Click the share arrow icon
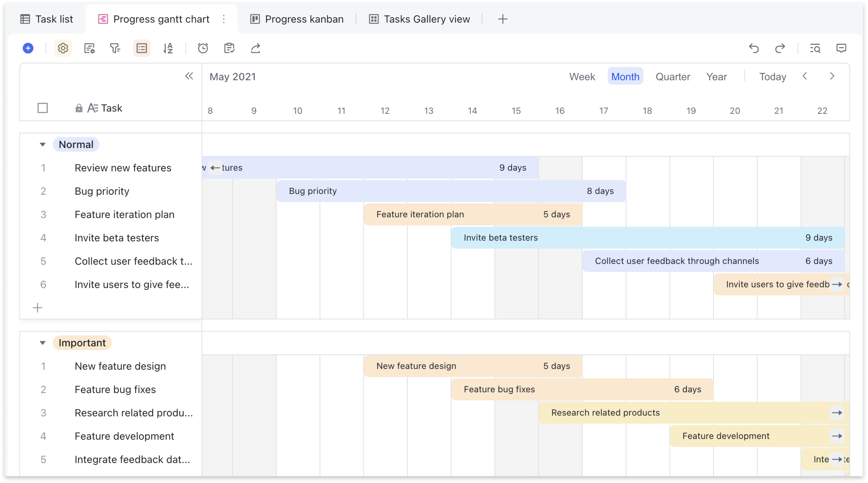This screenshot has height=483, width=868. pyautogui.click(x=255, y=48)
